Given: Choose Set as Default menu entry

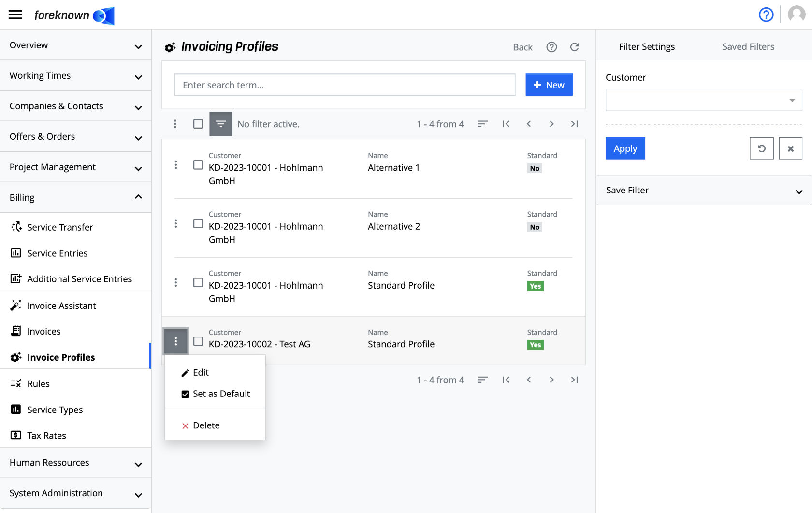Looking at the screenshot, I should [x=215, y=394].
